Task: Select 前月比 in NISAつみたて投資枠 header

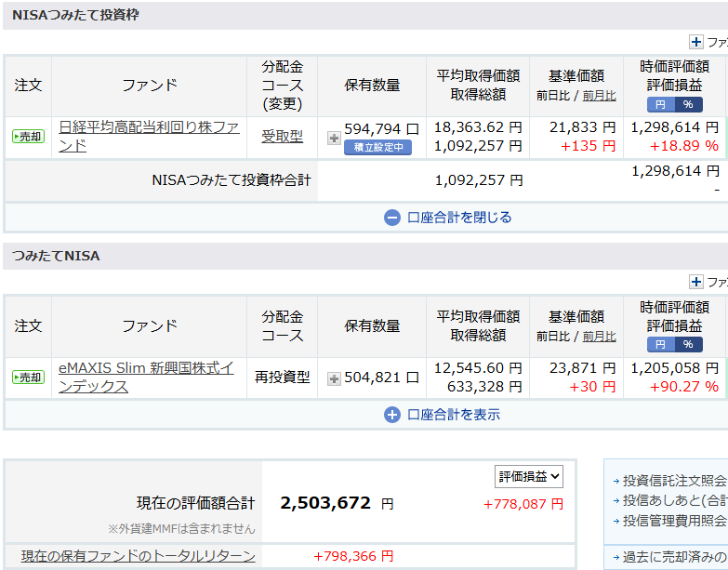Action: (x=599, y=96)
